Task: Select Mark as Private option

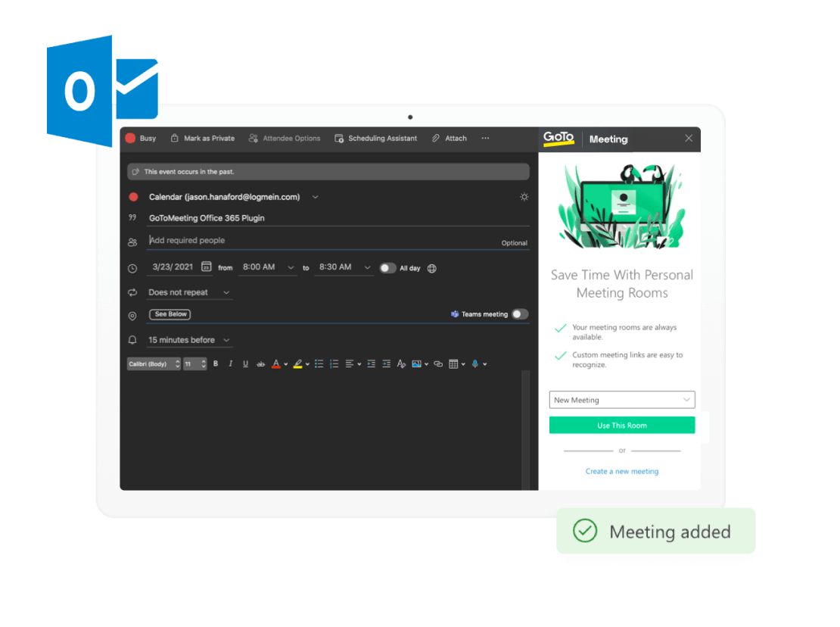Action: click(x=202, y=139)
